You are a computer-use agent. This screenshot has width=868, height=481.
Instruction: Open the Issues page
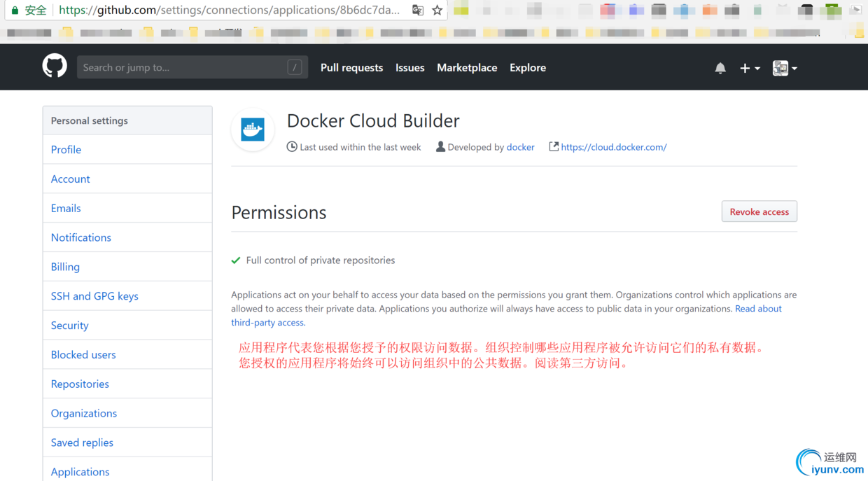[409, 67]
